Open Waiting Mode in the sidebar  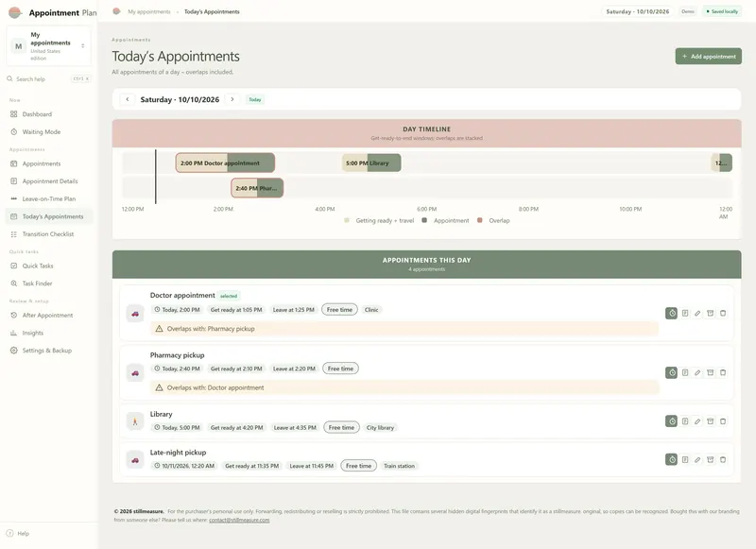(49, 131)
